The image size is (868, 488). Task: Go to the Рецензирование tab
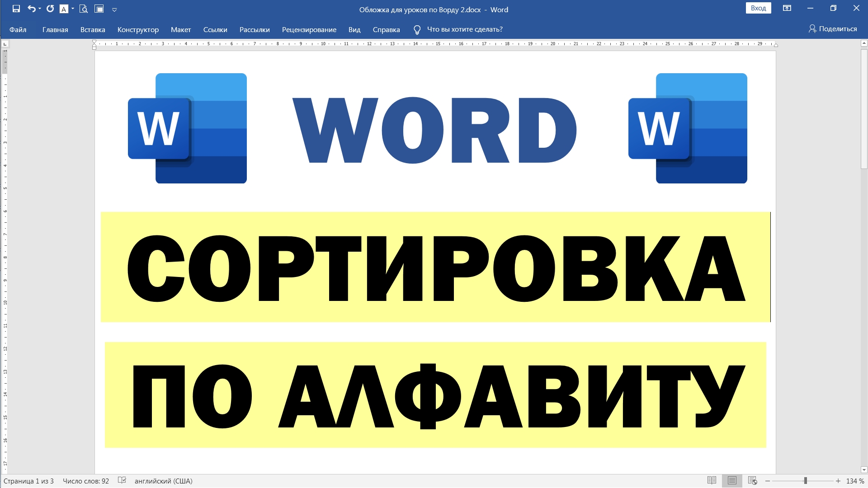pos(309,29)
